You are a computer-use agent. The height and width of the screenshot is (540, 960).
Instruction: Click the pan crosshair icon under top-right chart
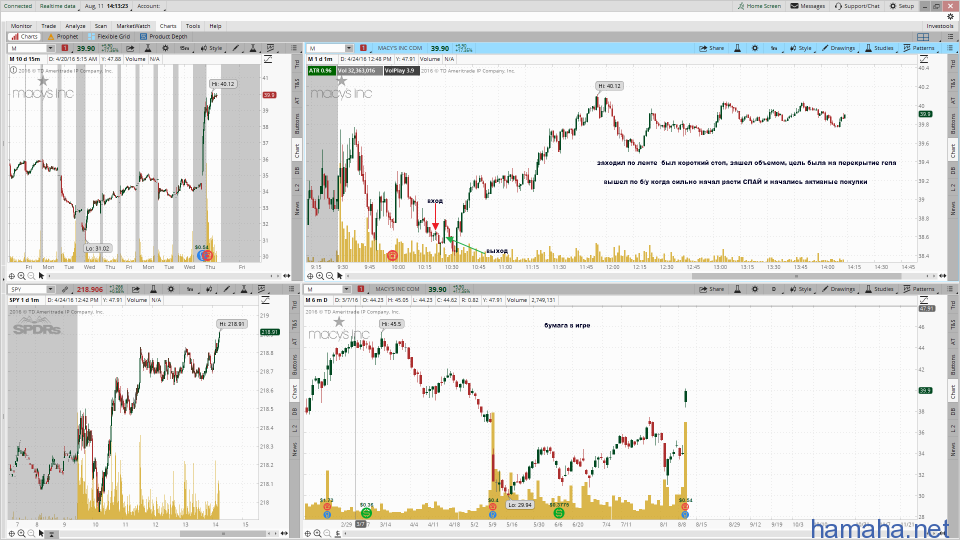(x=310, y=276)
